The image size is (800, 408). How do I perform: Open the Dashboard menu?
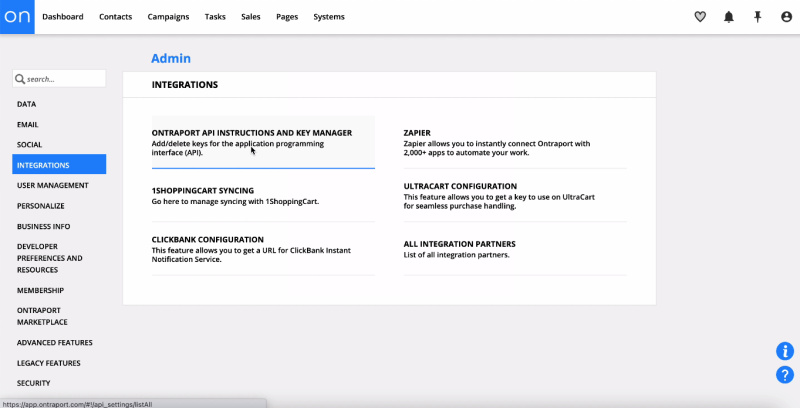[63, 17]
